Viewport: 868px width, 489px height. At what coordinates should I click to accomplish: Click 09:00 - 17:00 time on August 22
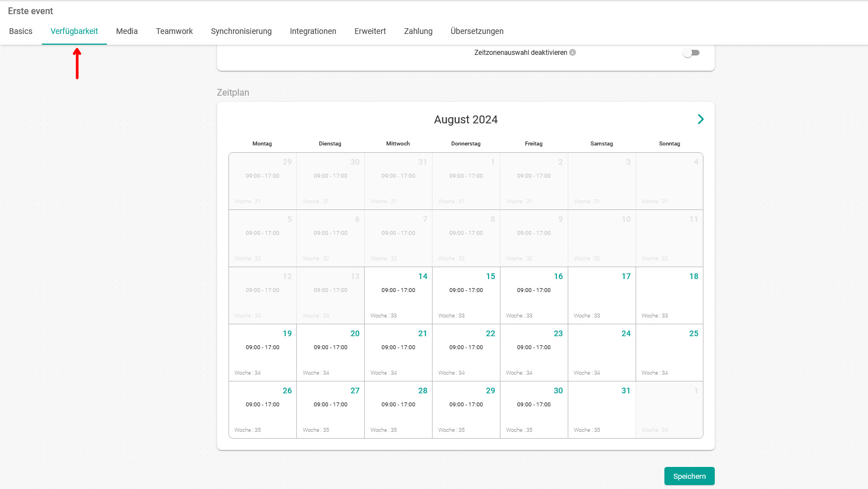[x=466, y=348]
